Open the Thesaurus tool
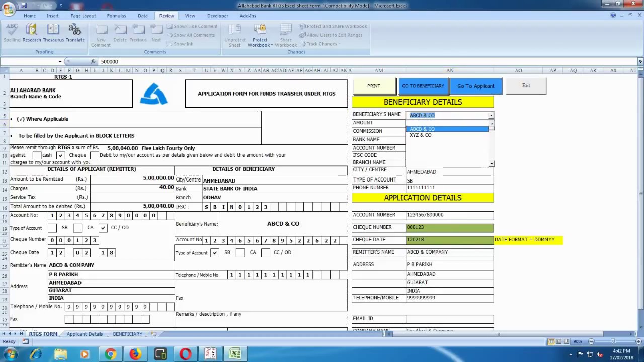The image size is (644, 362). [53, 33]
